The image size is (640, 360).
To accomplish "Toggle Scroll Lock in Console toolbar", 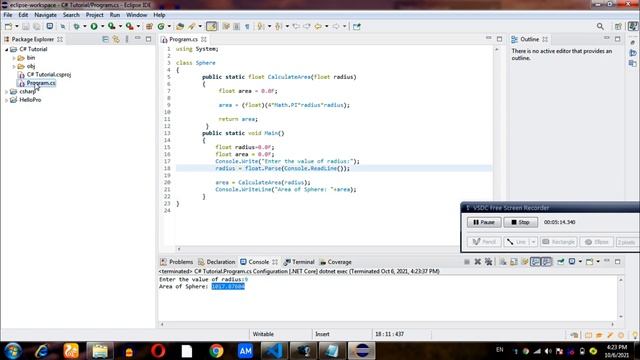I will coord(513,262).
